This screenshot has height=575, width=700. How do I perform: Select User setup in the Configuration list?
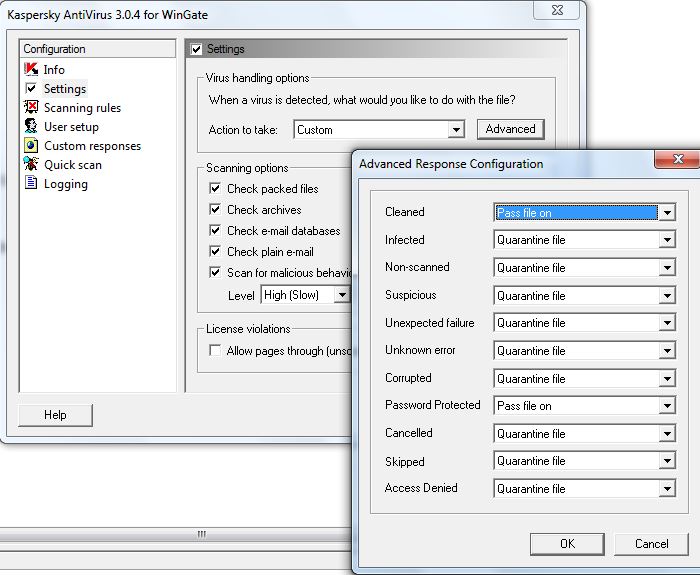(71, 127)
